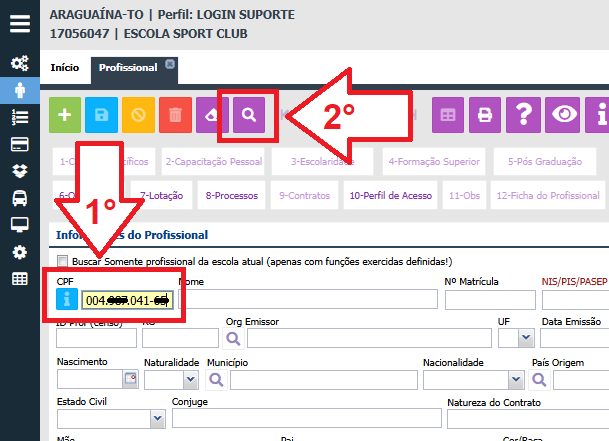Click the Município text field
The height and width of the screenshot is (441, 609).
point(324,380)
